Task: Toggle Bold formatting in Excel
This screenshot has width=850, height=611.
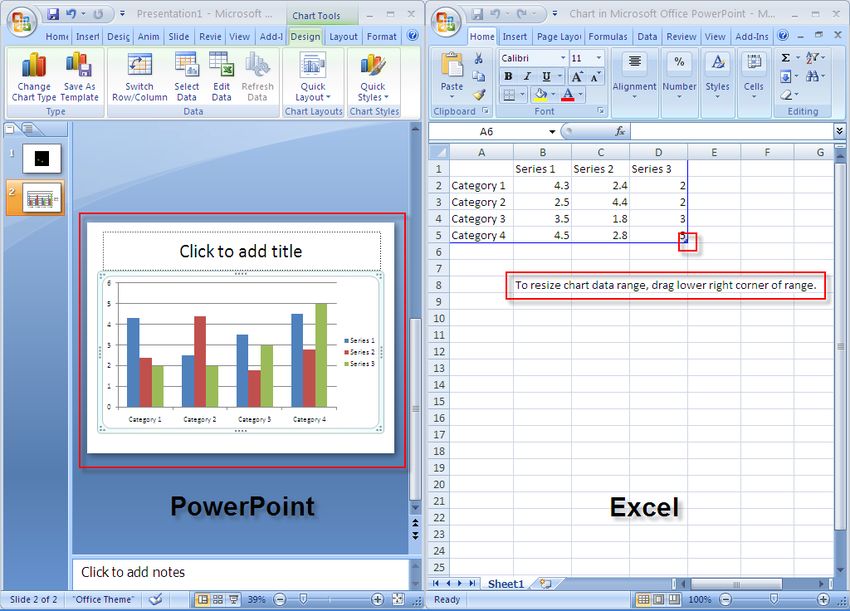Action: 508,76
